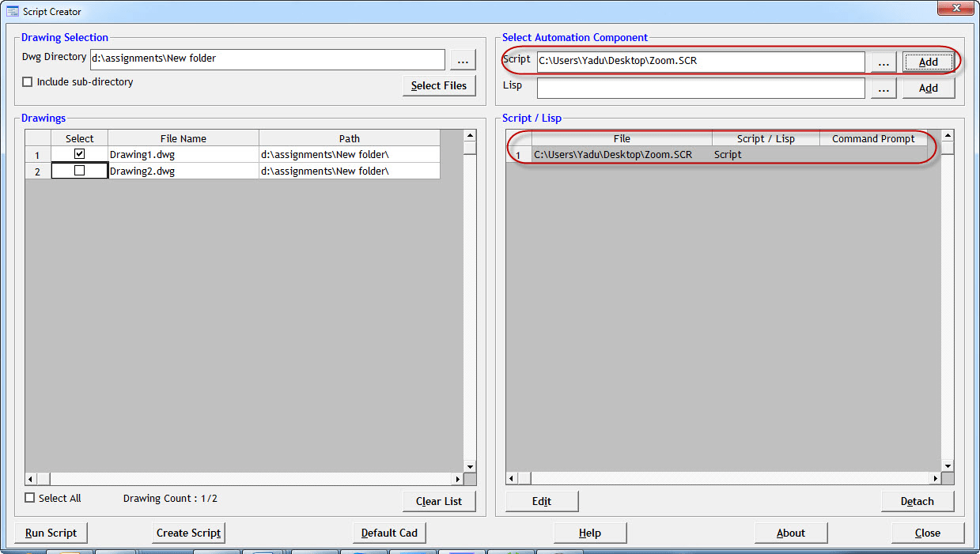
Task: Browse for a Dwg Directory folder
Action: point(463,59)
